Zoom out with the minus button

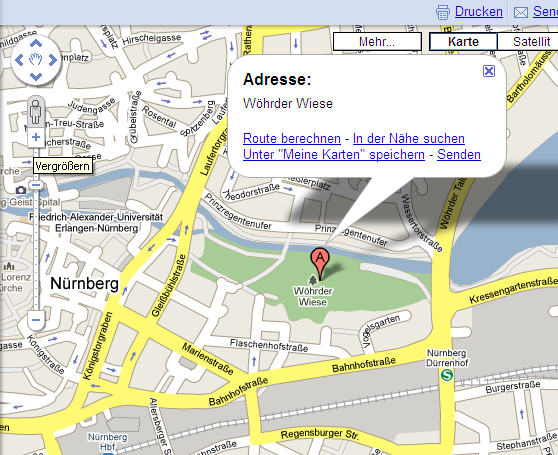click(36, 320)
